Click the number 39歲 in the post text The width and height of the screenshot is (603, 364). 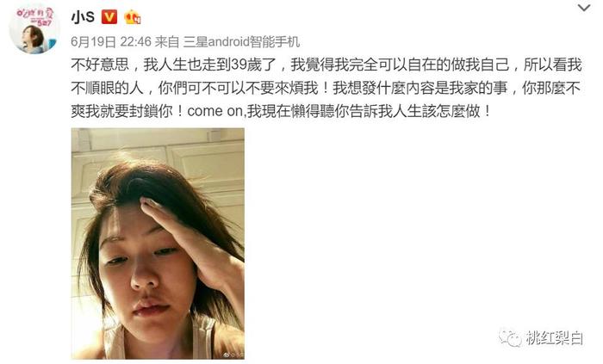[246, 65]
